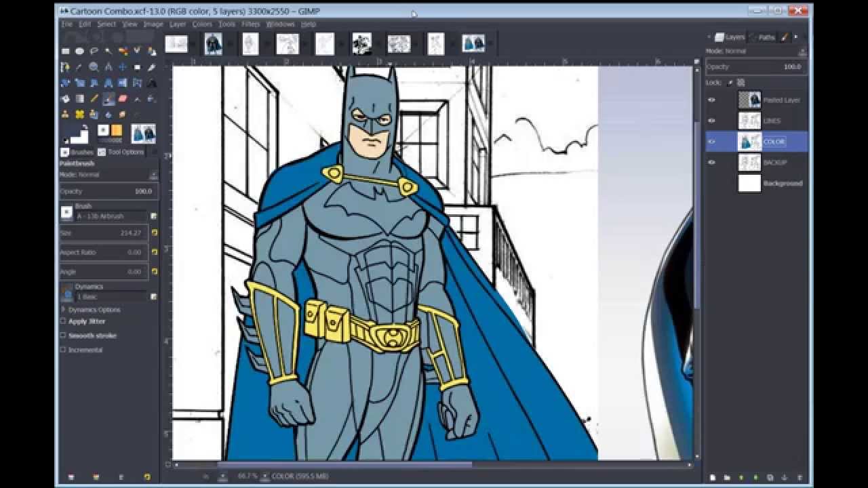Select the Rotate tool

(65, 83)
